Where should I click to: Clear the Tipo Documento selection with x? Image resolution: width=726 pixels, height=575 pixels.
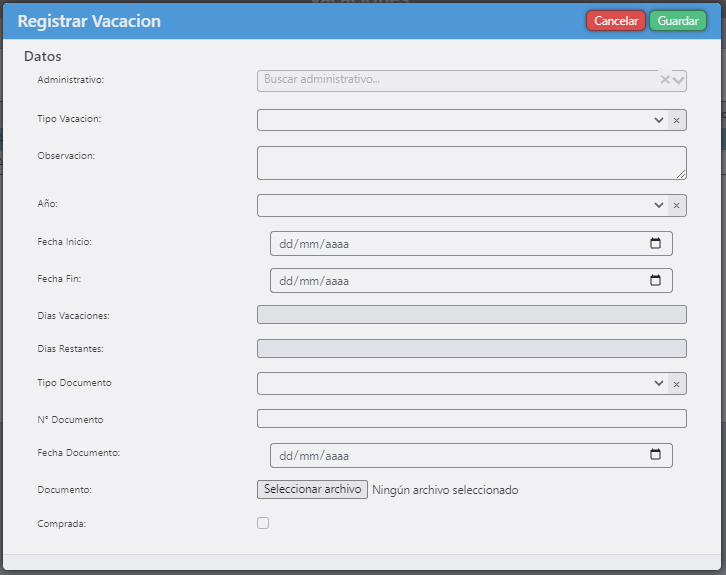point(676,384)
